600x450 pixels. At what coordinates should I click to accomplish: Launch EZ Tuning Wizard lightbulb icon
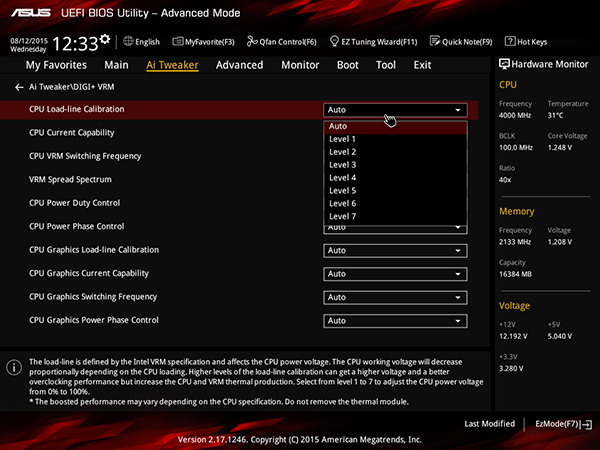[334, 41]
